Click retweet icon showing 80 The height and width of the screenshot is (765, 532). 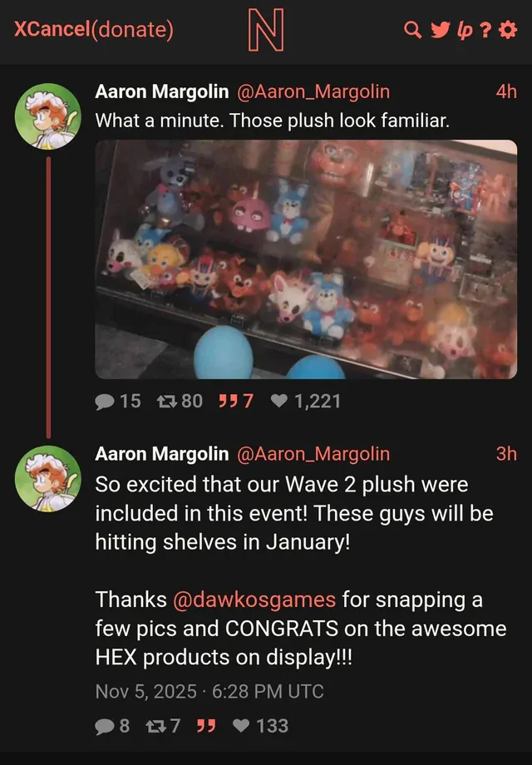(167, 401)
